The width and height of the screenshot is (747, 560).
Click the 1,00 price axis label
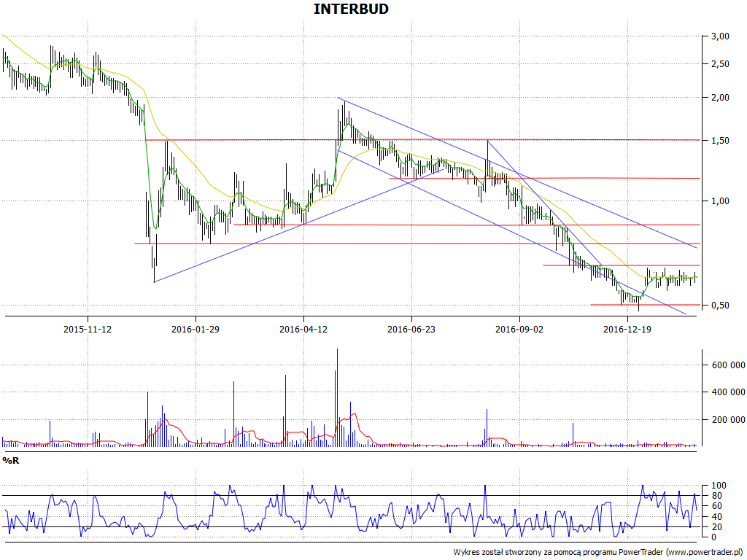pos(720,201)
